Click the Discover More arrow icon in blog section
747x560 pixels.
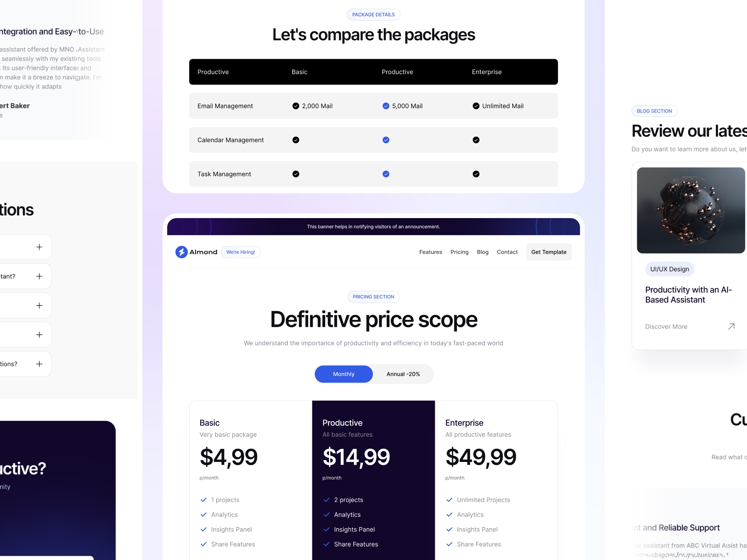tap(731, 326)
